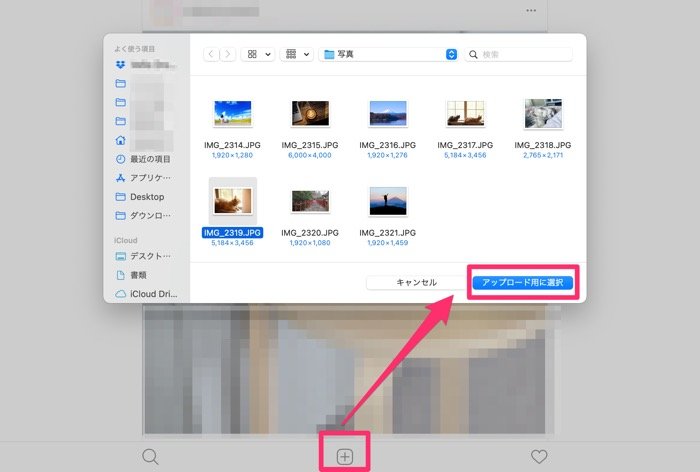Go back with the left chevron

212,54
